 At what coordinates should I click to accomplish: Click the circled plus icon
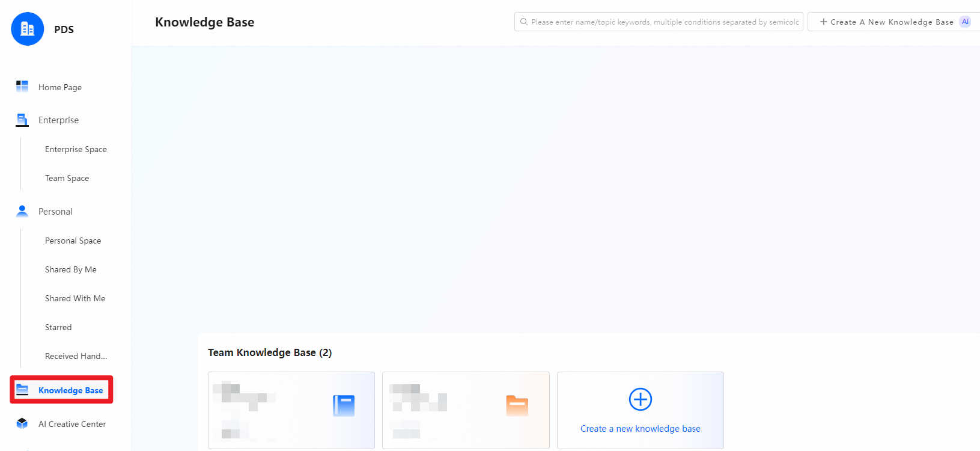(641, 399)
